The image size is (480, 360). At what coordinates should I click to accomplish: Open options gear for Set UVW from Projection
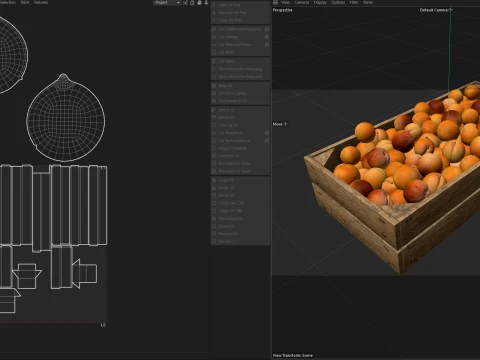(x=267, y=29)
